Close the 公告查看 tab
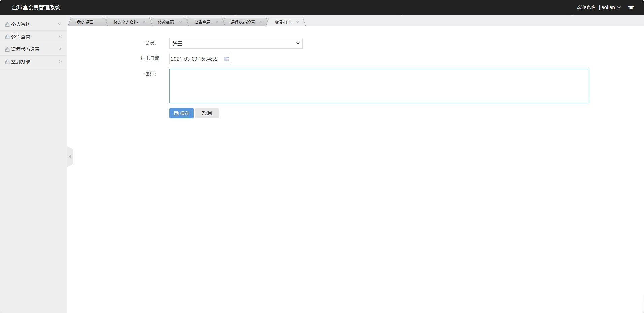Viewport: 644px width, 313px height. point(217,22)
